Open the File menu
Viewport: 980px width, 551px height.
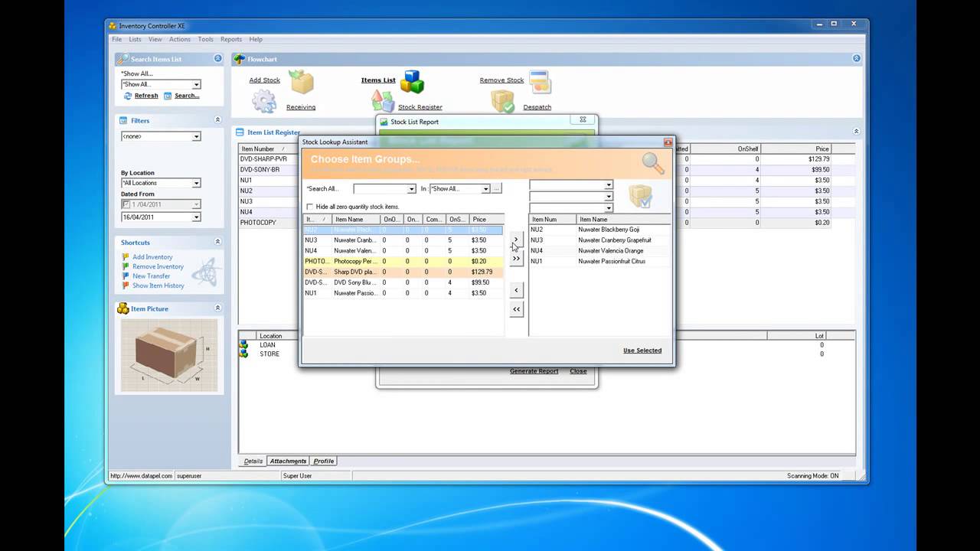(116, 39)
